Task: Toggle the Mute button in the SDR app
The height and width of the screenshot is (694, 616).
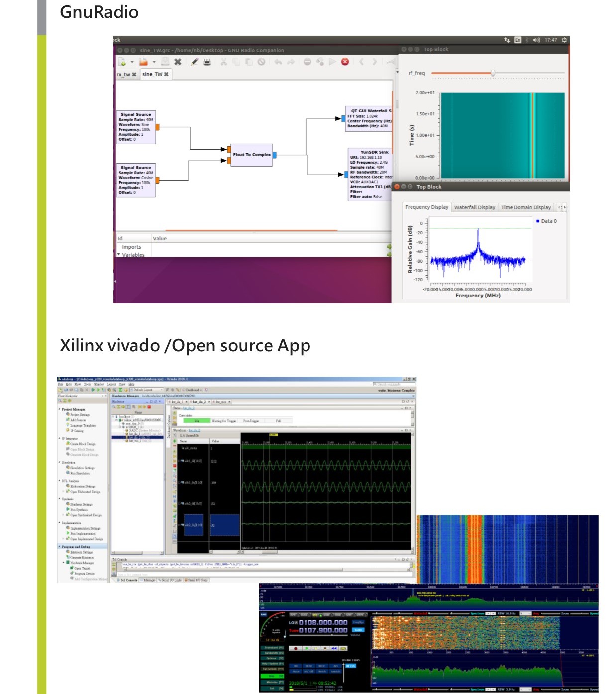Action: point(296,671)
